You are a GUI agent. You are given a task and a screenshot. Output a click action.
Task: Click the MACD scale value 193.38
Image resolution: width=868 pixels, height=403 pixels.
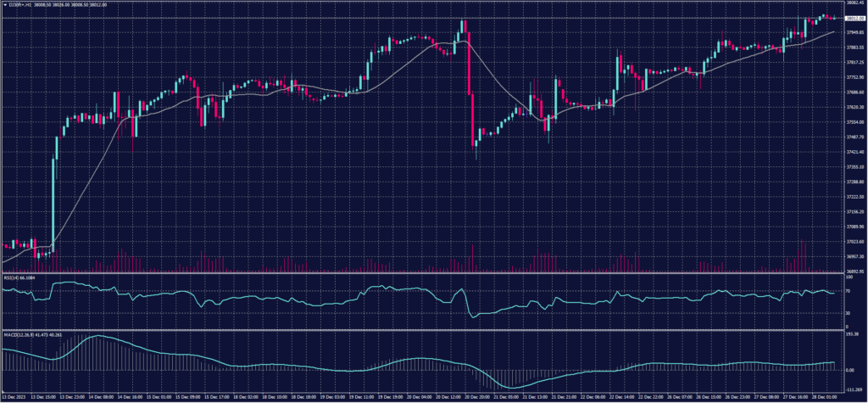[x=849, y=333]
